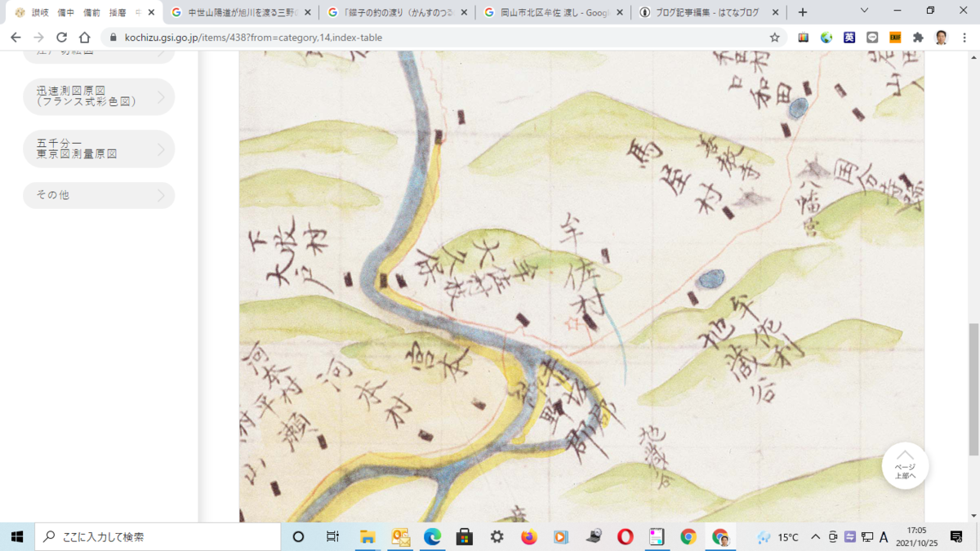Open the その他 category
The height and width of the screenshot is (551, 980).
(x=99, y=195)
